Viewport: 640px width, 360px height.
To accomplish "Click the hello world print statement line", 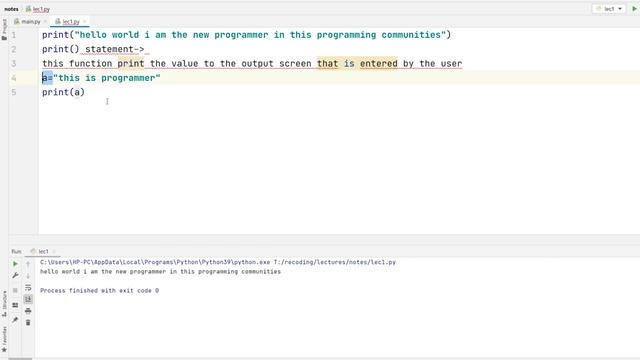I will point(246,35).
